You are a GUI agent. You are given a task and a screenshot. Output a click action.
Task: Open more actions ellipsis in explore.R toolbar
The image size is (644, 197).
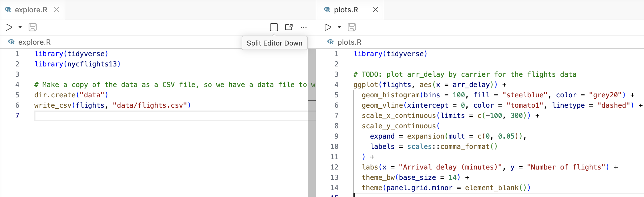pos(304,27)
